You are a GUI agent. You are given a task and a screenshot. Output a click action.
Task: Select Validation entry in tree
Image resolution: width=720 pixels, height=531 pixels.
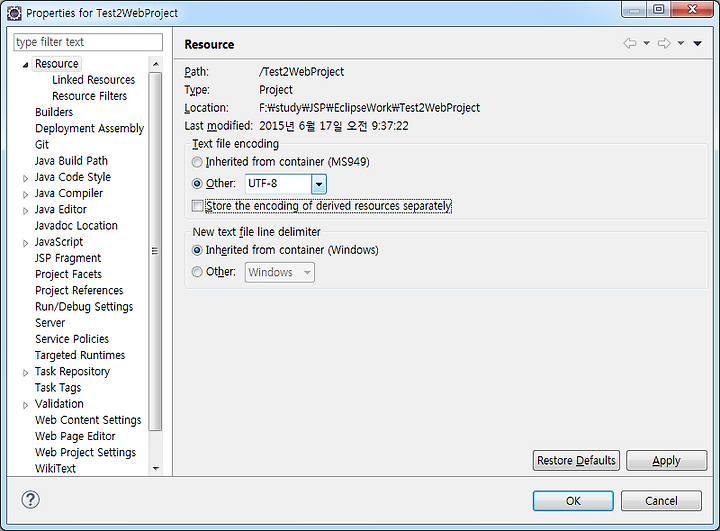click(x=59, y=404)
